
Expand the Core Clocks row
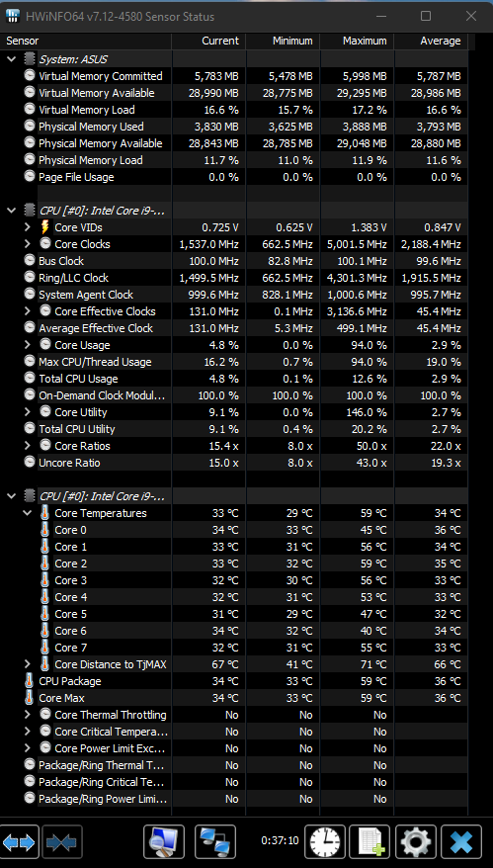[x=28, y=244]
